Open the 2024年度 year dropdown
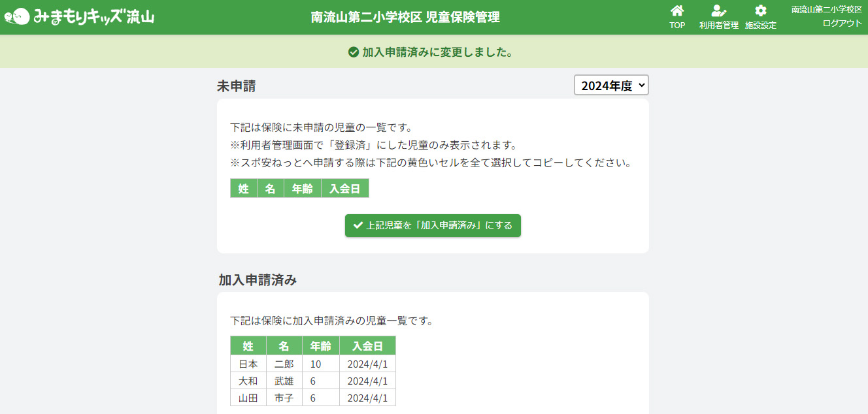The image size is (868, 414). pyautogui.click(x=611, y=85)
